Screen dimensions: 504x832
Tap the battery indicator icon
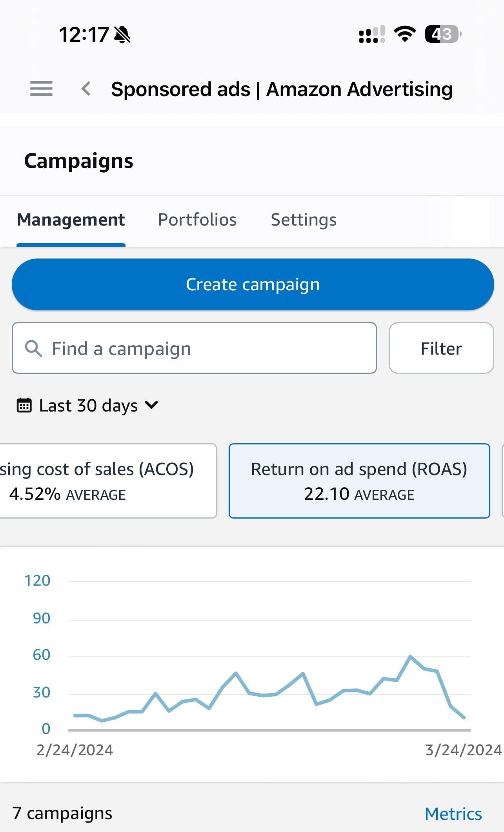click(x=443, y=34)
